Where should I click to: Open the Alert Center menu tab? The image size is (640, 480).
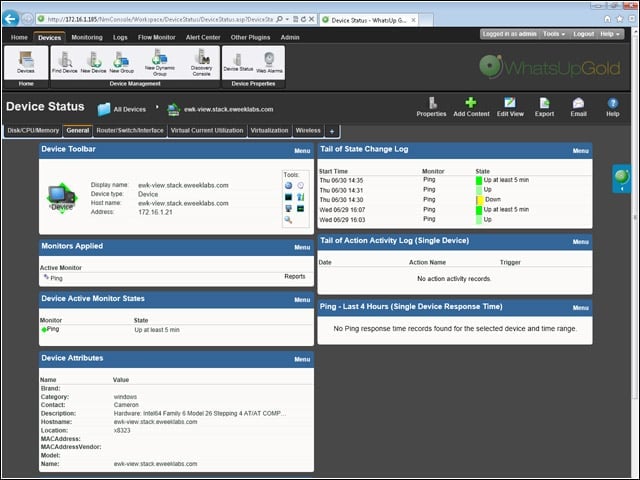[203, 37]
